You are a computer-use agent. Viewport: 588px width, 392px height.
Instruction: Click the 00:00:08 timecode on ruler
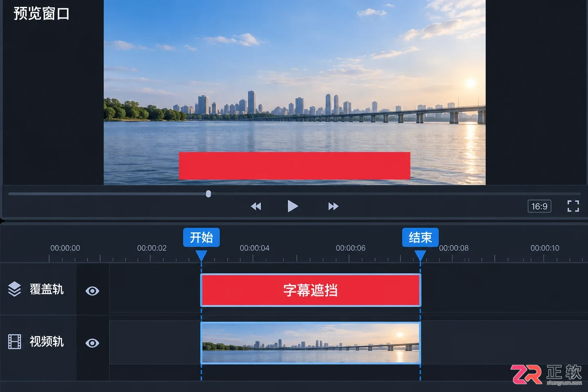pos(454,248)
